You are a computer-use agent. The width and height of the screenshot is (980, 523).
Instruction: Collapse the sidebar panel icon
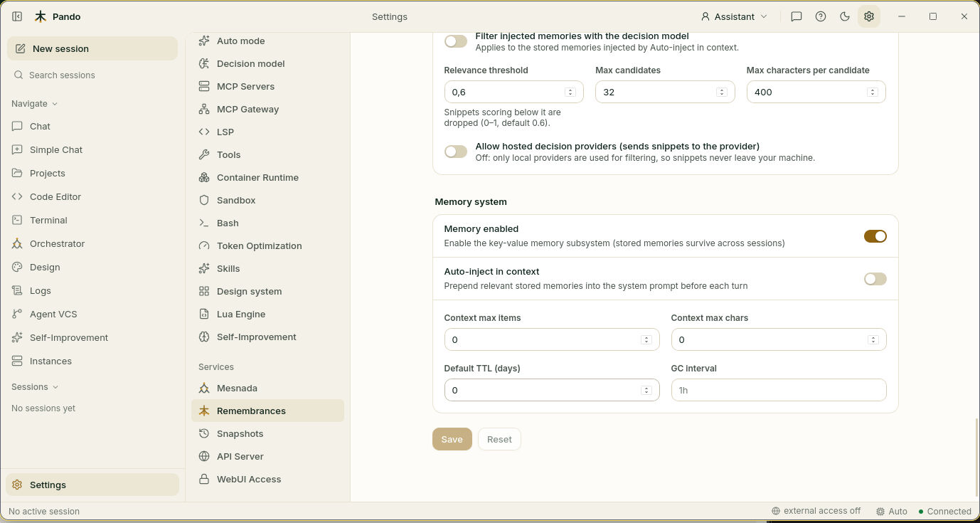tap(17, 16)
